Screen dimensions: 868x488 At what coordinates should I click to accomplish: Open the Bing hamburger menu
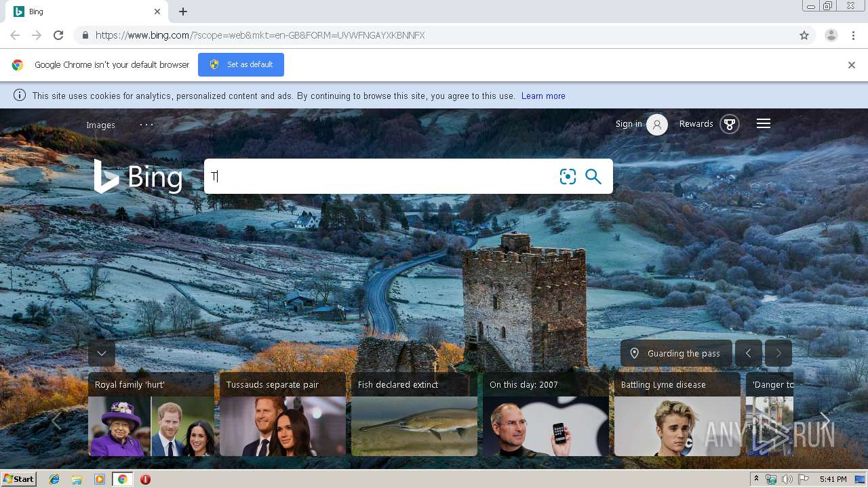click(x=764, y=123)
